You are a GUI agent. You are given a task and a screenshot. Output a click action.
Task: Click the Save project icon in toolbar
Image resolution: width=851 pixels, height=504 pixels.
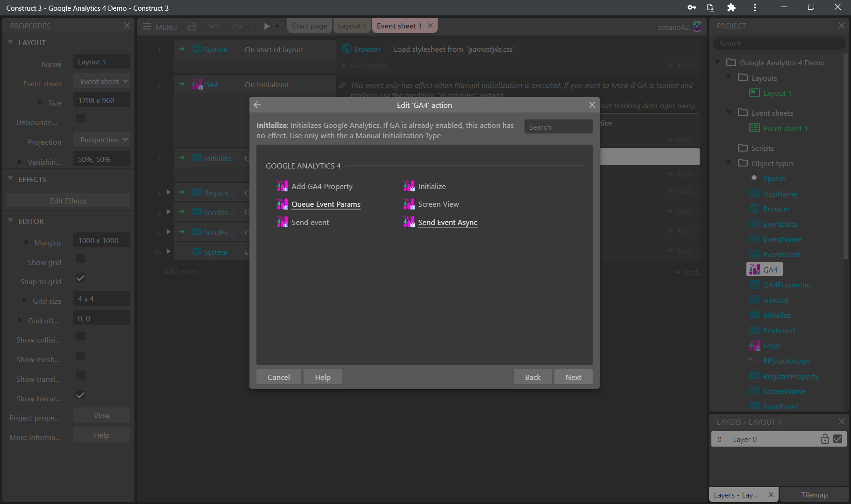[x=191, y=27]
